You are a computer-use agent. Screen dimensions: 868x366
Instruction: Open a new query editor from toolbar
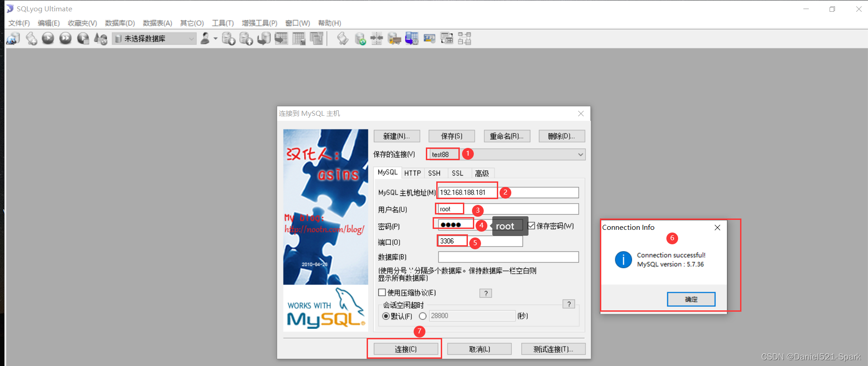coord(31,38)
